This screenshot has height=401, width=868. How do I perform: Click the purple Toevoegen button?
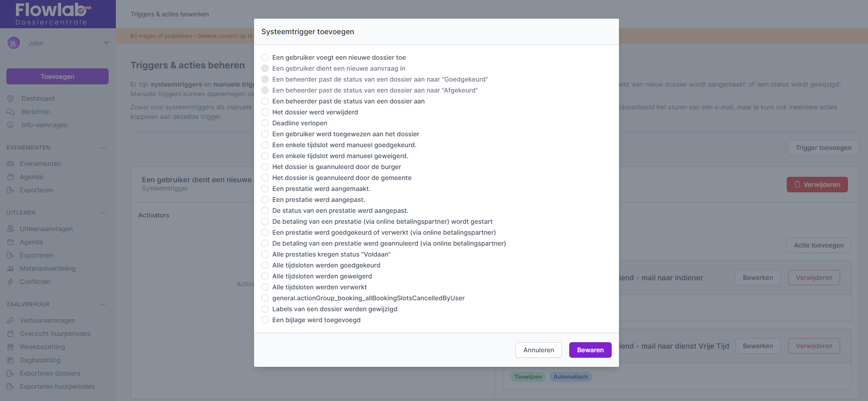pyautogui.click(x=57, y=77)
